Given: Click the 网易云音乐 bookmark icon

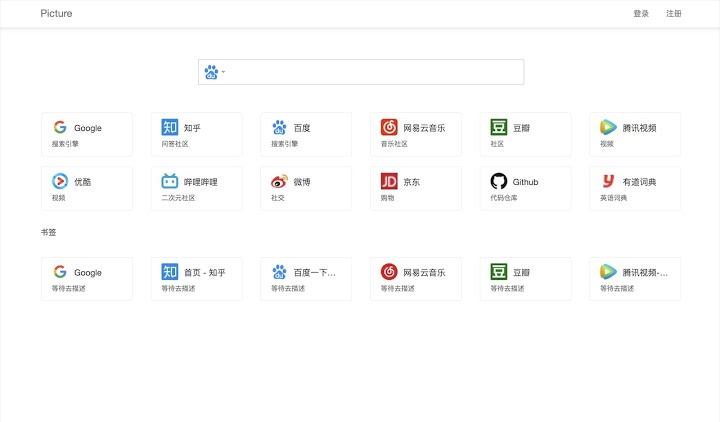Looking at the screenshot, I should tap(389, 272).
